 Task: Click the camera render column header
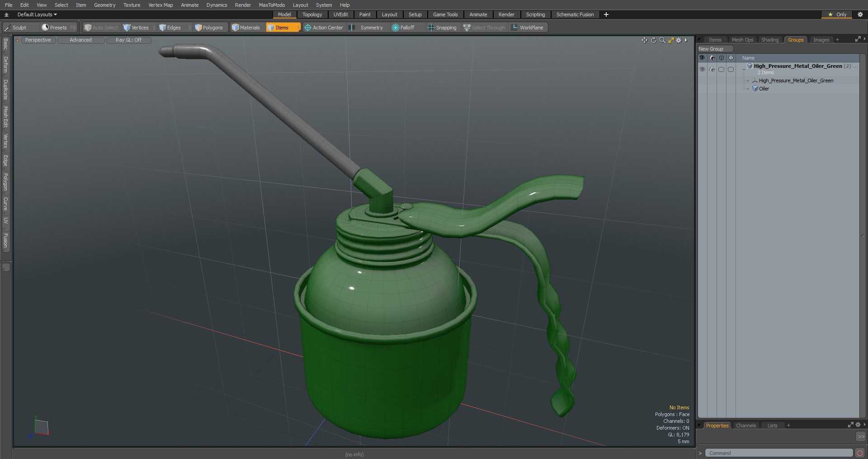(712, 58)
